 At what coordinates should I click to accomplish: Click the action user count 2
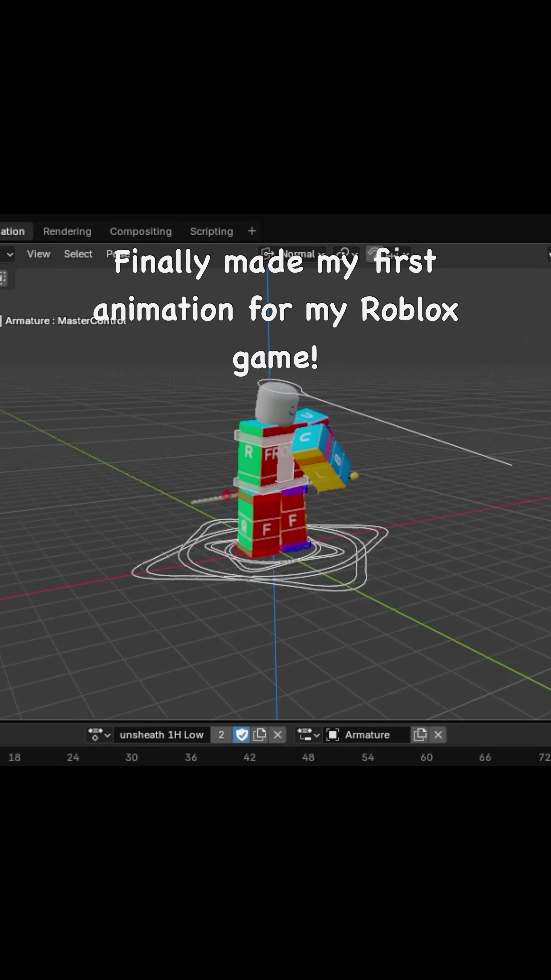(x=221, y=735)
